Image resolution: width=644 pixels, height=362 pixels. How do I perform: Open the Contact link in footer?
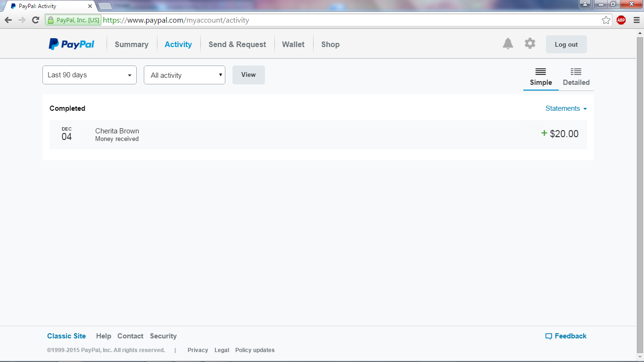[x=130, y=336]
